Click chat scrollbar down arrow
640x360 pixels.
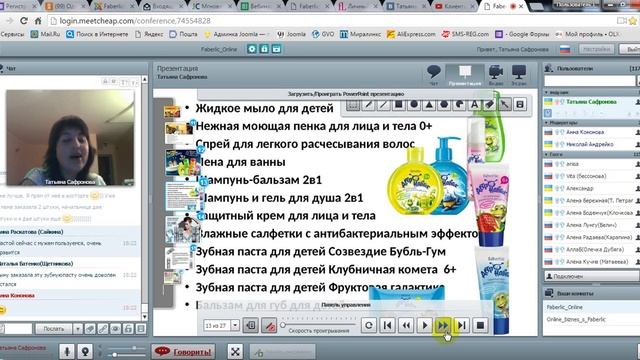click(144, 317)
